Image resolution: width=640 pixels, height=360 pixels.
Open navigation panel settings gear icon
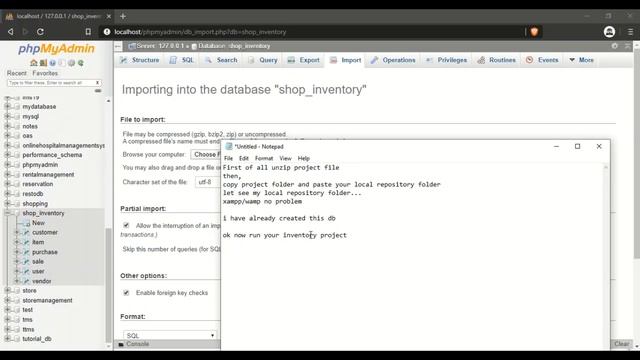[71, 63]
